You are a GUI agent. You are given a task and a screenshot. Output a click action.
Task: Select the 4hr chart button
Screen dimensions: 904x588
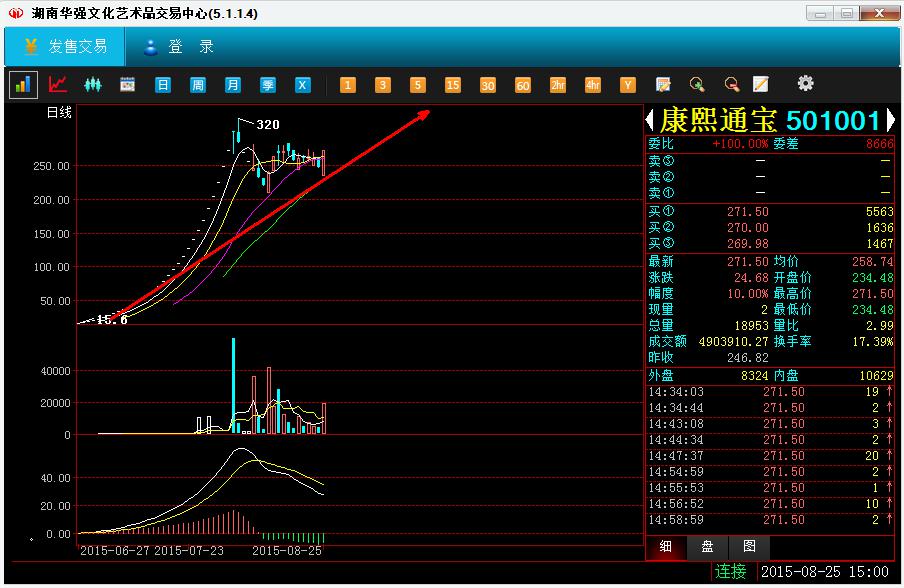click(593, 85)
